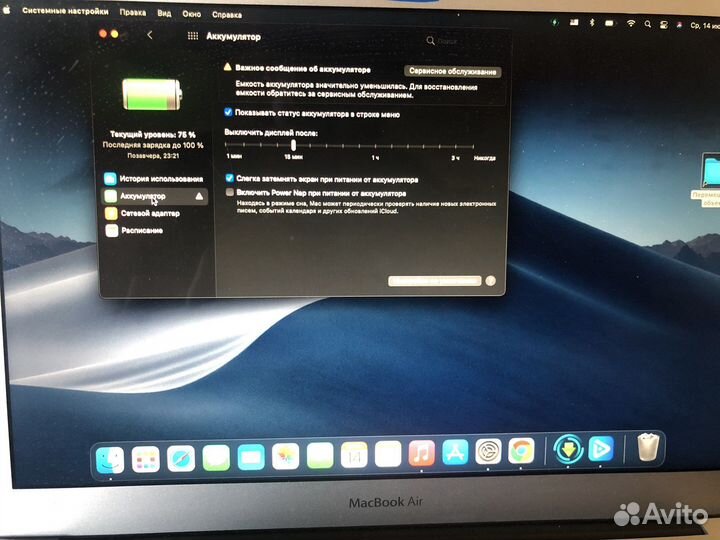
Task: Toggle Показывать статус аккумулятора в строке меню
Action: click(228, 112)
